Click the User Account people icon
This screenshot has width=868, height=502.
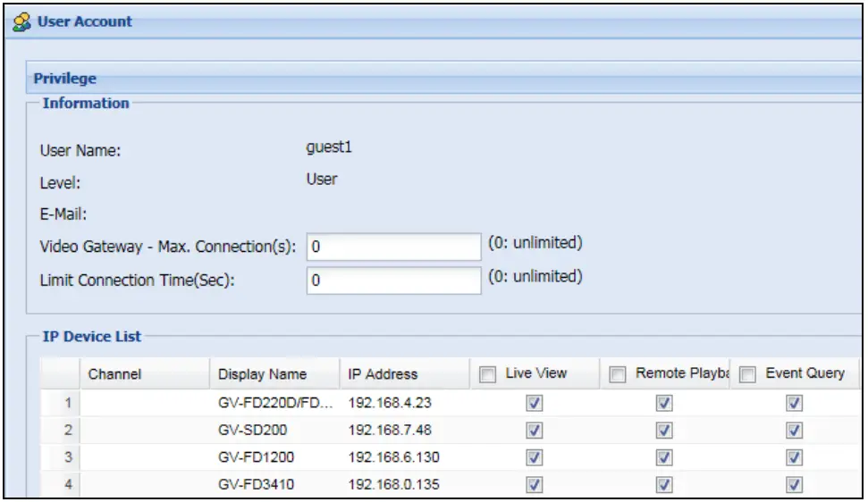[x=21, y=22]
